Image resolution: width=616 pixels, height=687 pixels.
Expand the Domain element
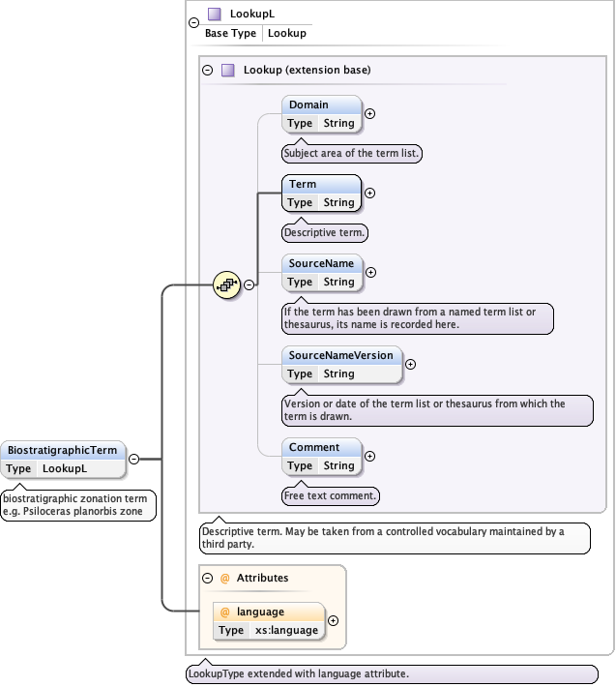(x=369, y=113)
